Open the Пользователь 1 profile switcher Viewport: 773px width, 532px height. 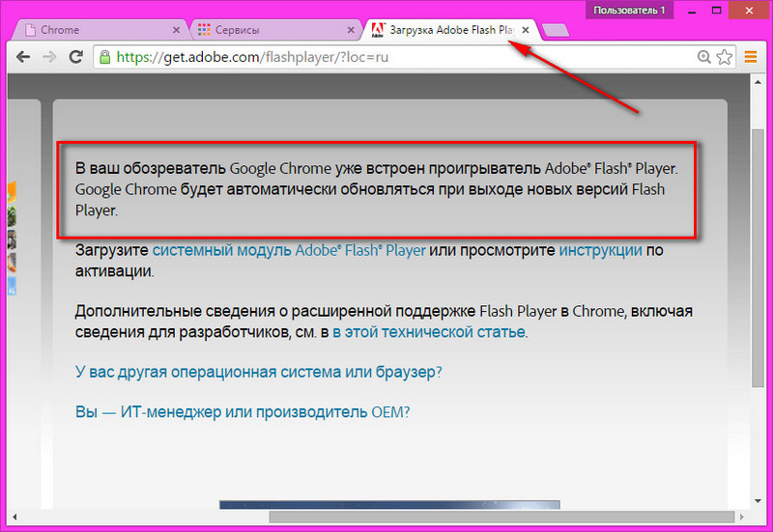tap(629, 10)
